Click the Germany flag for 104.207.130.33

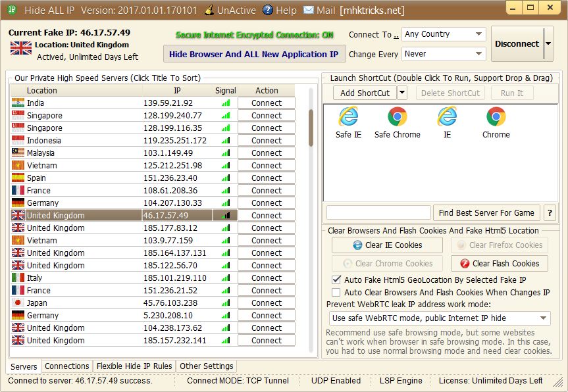(18, 203)
